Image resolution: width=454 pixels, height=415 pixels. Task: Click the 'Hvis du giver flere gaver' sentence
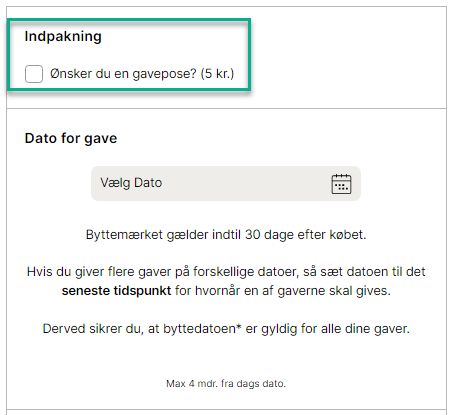(226, 281)
